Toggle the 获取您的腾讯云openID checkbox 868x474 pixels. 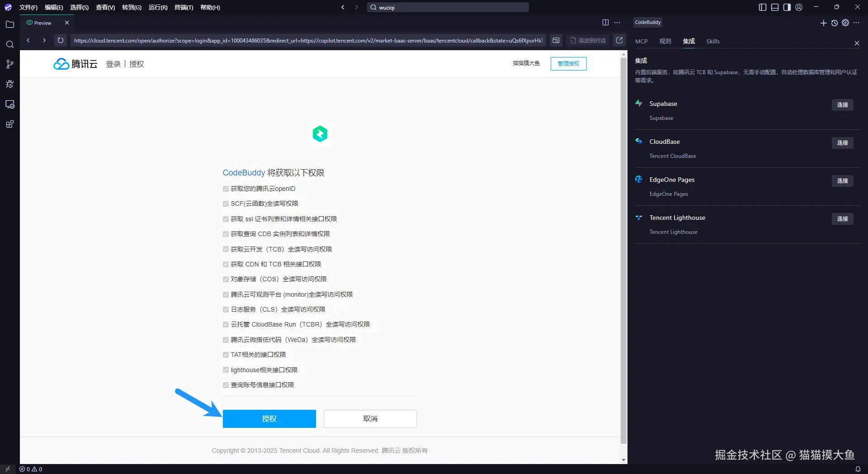point(226,189)
